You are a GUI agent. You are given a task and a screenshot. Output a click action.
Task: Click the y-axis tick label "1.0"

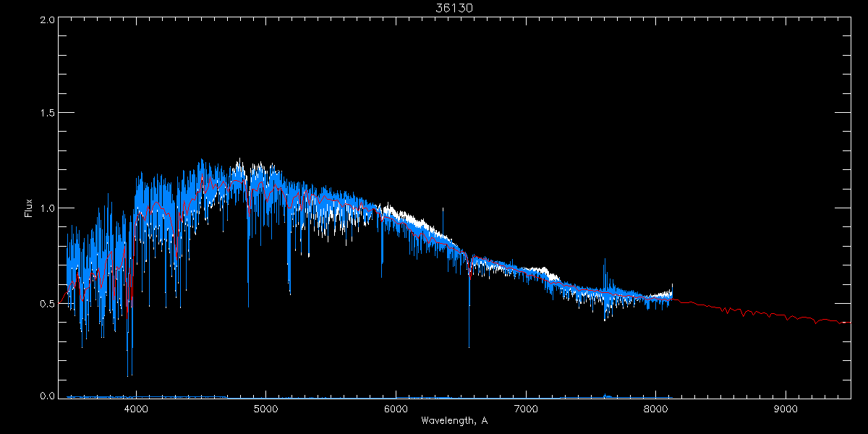tap(48, 208)
